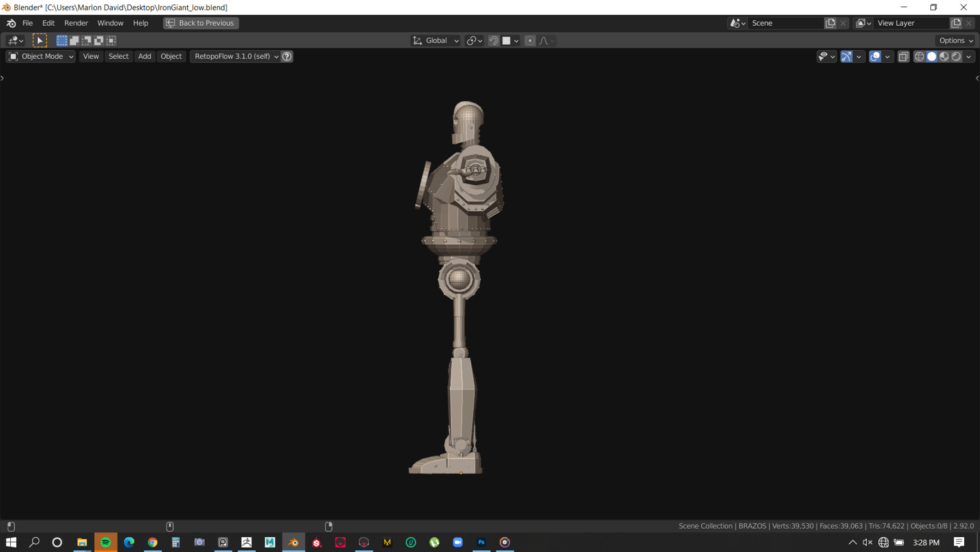Open the Add menu in viewport header
This screenshot has width=980, height=552.
click(x=144, y=57)
